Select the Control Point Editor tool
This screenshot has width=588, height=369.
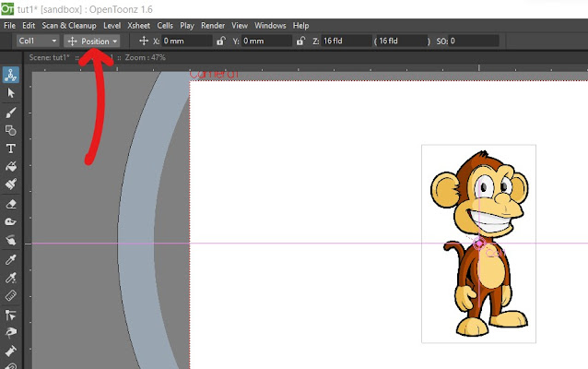pyautogui.click(x=11, y=315)
